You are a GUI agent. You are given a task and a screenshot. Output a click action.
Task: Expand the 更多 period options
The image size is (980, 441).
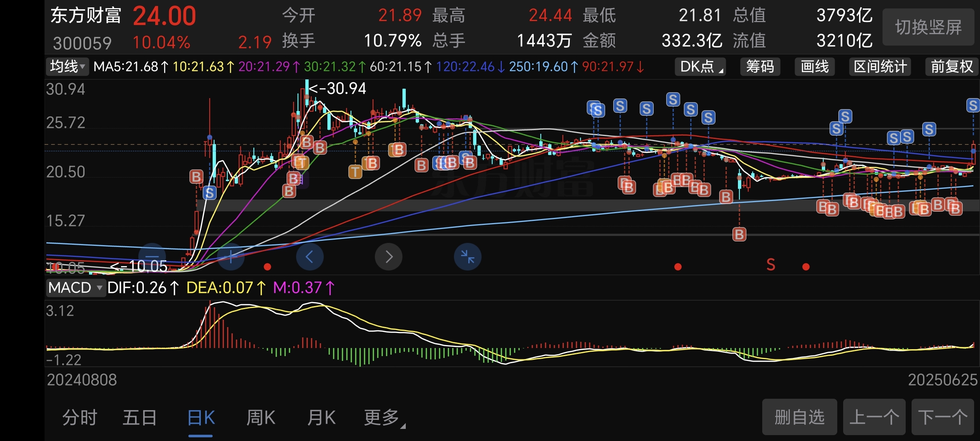384,417
